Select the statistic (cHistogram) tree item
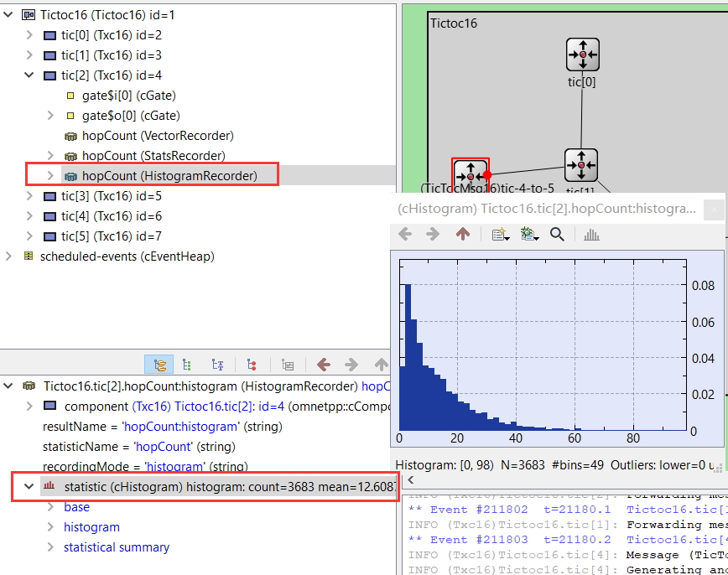 coord(168,486)
